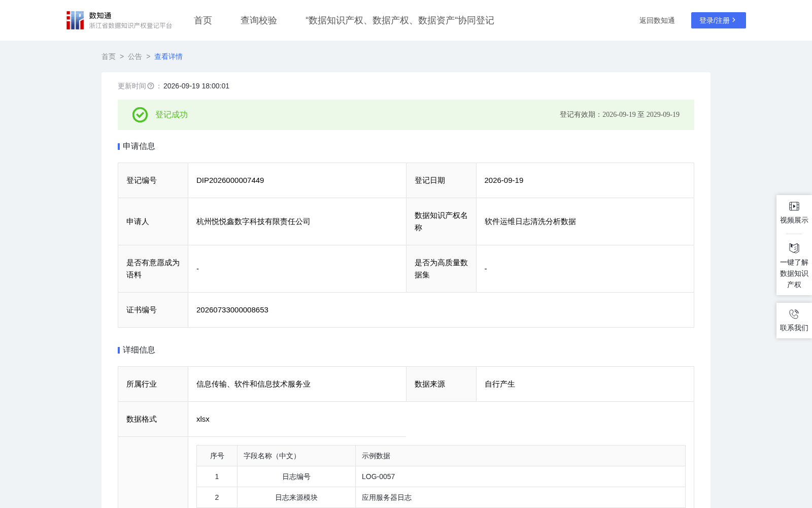Click sample data LOG-0057
Image resolution: width=812 pixels, height=508 pixels.
(378, 477)
